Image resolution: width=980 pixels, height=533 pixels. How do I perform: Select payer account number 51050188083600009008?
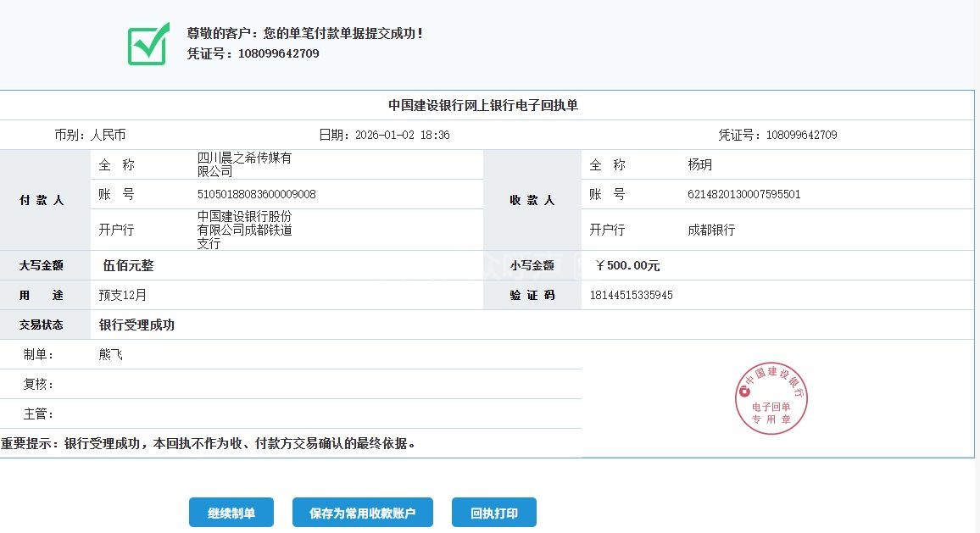(x=256, y=194)
